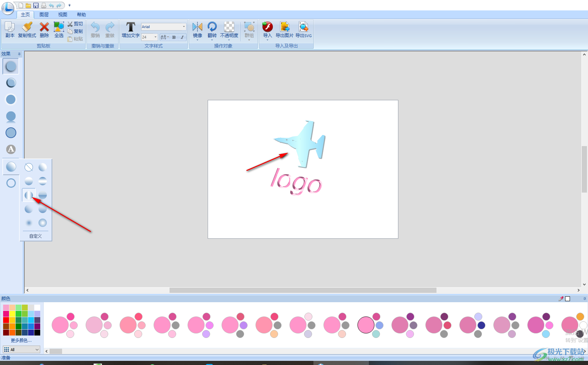The height and width of the screenshot is (365, 588).
Task: Select the reflection effect sphere in Effects panel
Action: click(11, 117)
